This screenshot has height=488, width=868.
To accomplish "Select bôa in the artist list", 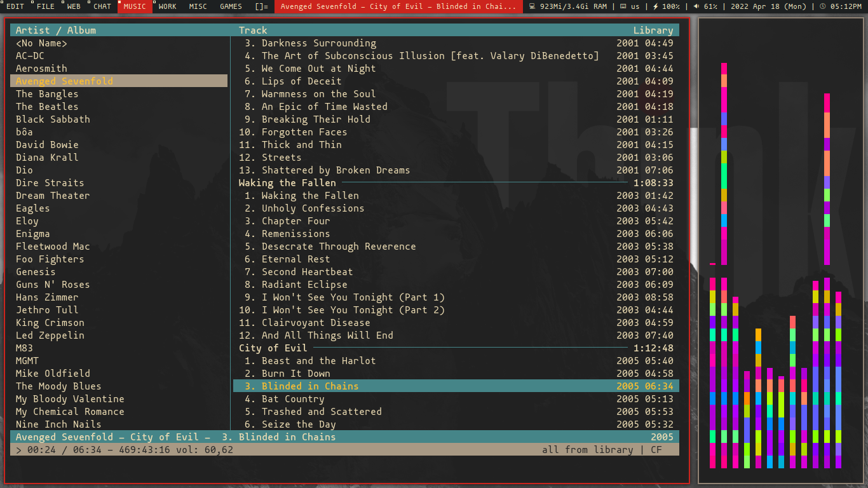I will 119,132.
